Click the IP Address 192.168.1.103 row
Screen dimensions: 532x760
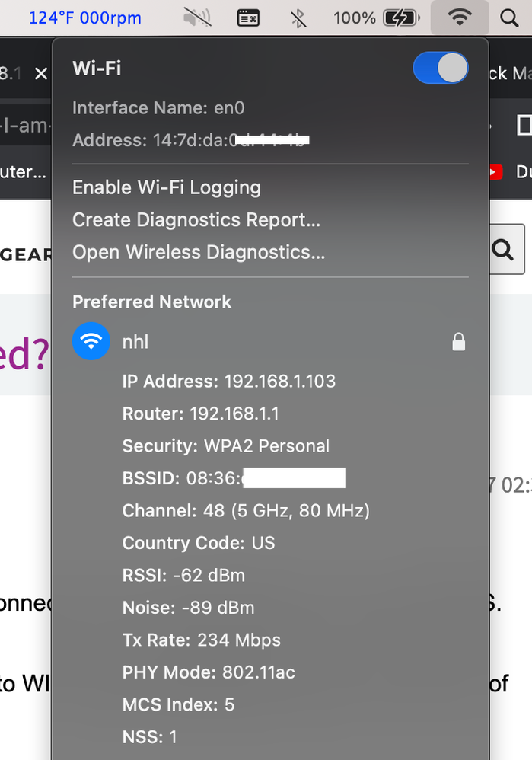pos(228,382)
